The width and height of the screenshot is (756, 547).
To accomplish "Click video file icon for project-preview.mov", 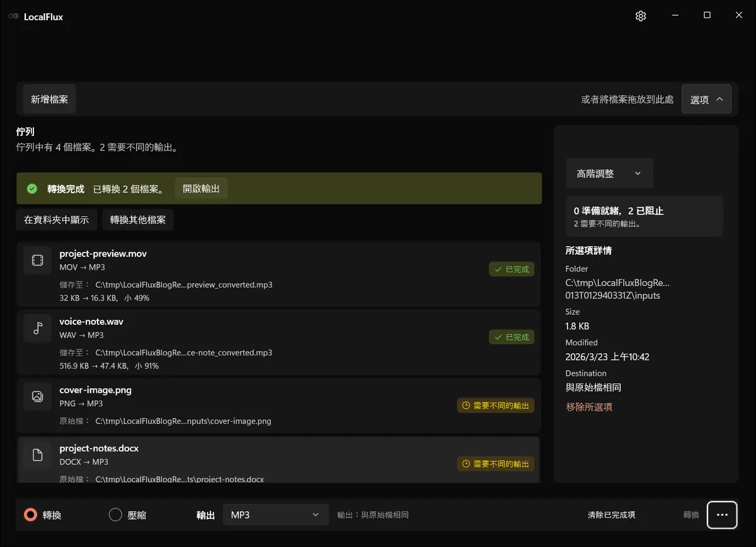I will point(38,260).
